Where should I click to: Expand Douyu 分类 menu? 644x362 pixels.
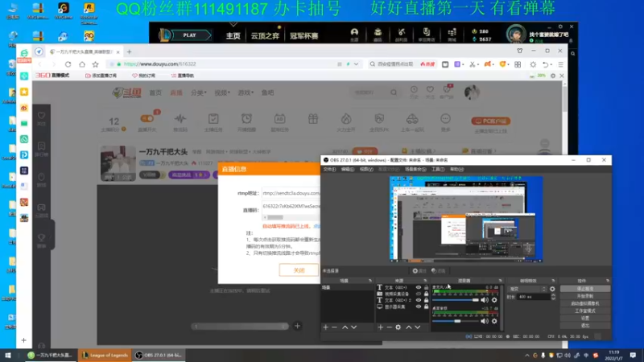pyautogui.click(x=198, y=93)
